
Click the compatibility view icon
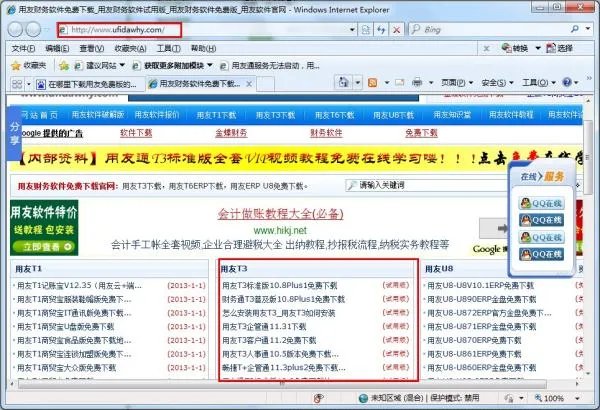366,29
